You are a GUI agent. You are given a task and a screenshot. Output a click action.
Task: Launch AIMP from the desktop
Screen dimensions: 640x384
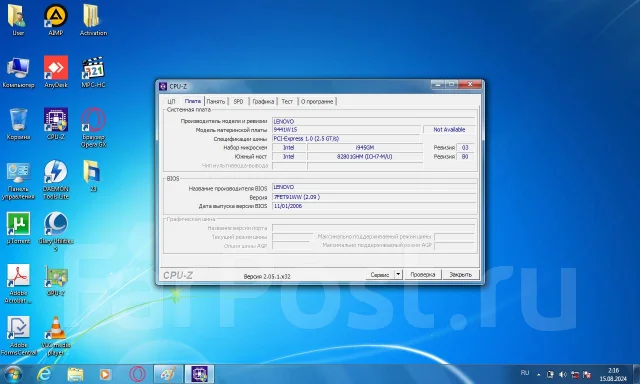coord(56,20)
